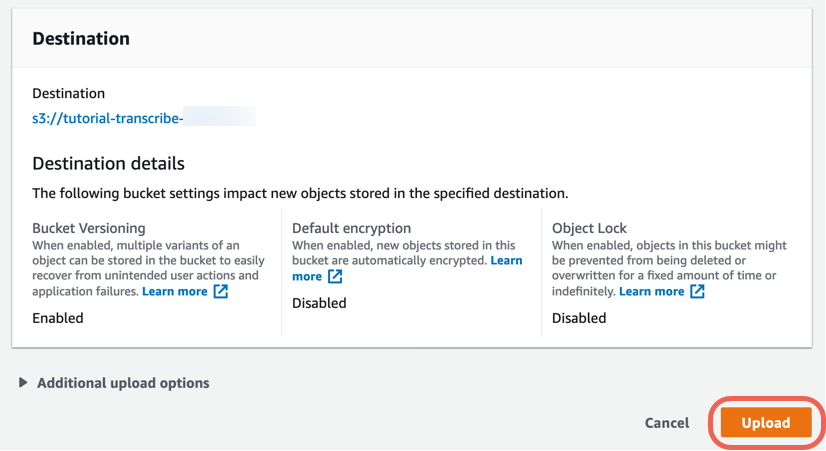826x451 pixels.
Task: Select the Bucket Versioning heading
Action: click(88, 228)
